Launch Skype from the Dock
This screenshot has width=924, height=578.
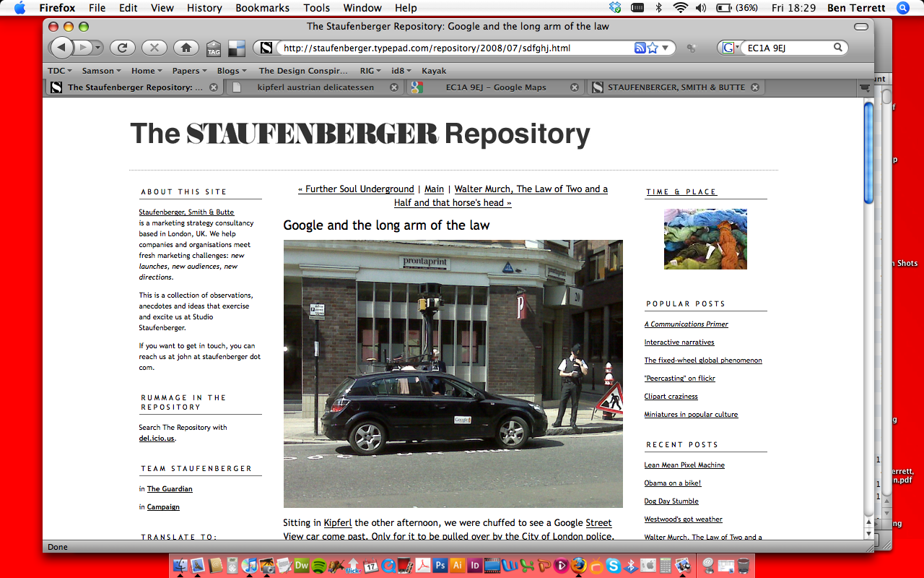613,566
